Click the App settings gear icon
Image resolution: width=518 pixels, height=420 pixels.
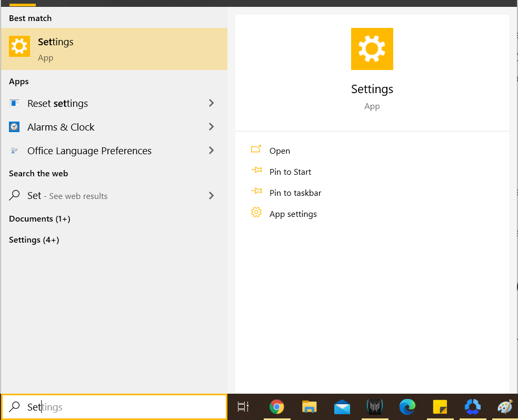[x=256, y=212]
